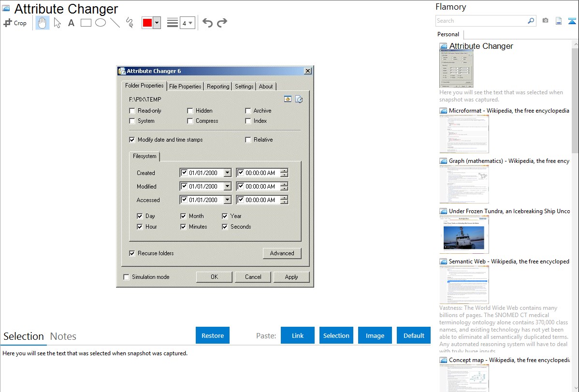Open the line style icon
579x392 pixels.
point(173,23)
